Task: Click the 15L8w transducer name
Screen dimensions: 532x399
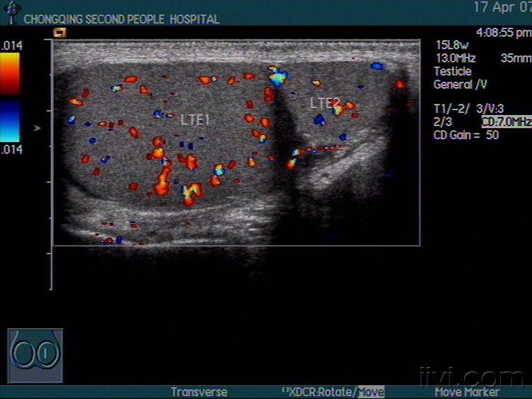Action: 451,46
